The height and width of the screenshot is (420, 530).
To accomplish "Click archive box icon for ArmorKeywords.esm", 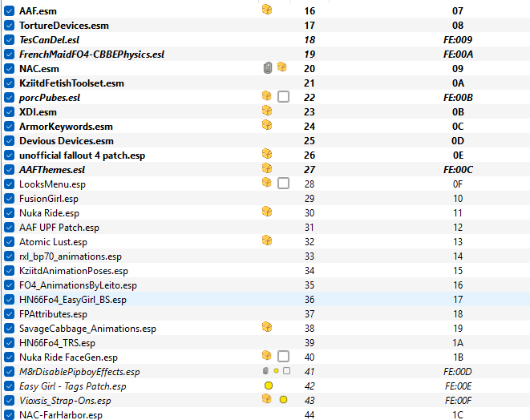I will 267,125.
